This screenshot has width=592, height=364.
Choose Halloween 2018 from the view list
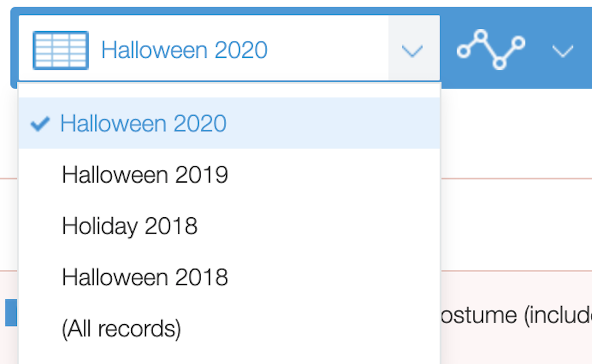pos(145,277)
